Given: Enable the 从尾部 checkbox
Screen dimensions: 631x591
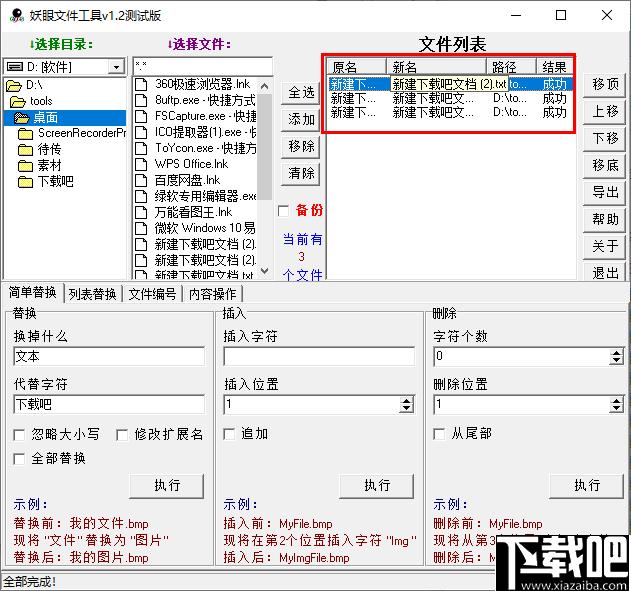Looking at the screenshot, I should [x=439, y=434].
